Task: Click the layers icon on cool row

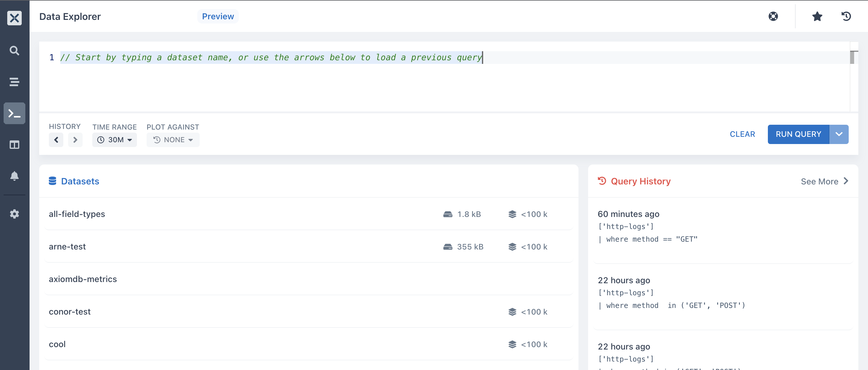Action: tap(512, 344)
